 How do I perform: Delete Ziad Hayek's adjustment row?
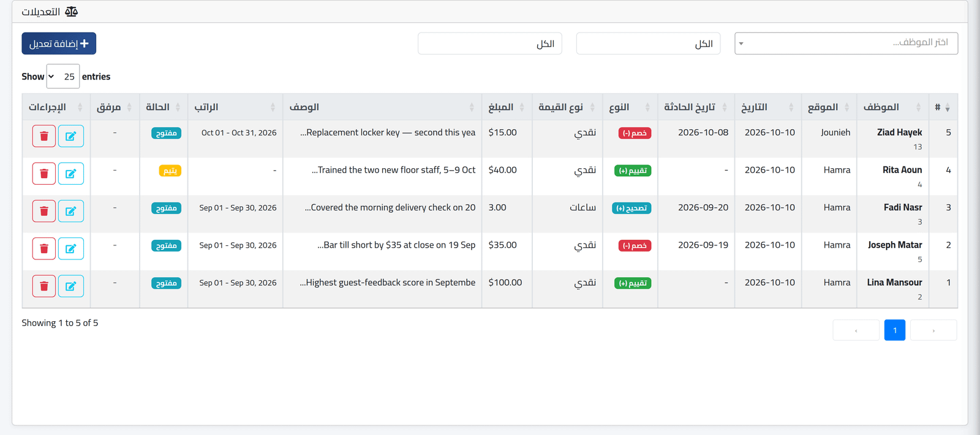pyautogui.click(x=44, y=136)
